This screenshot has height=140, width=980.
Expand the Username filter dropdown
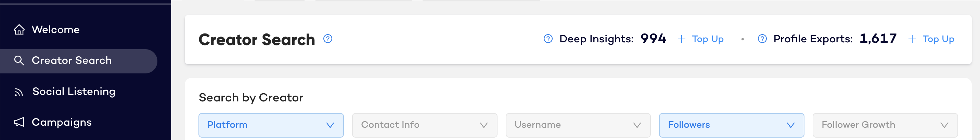point(578,125)
